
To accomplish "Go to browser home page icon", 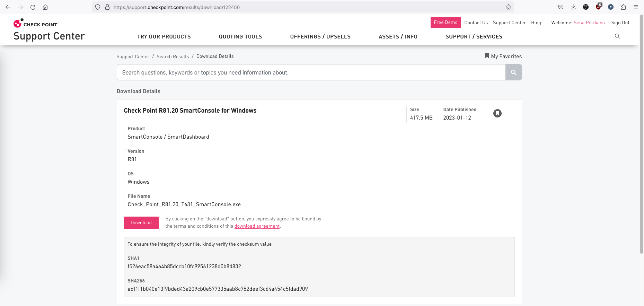I will (x=45, y=7).
